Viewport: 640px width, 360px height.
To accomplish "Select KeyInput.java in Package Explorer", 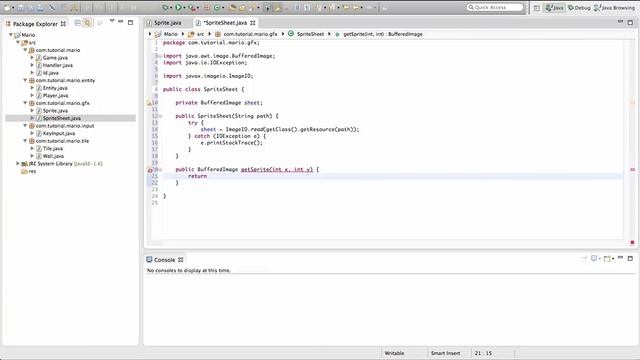I will tap(59, 133).
